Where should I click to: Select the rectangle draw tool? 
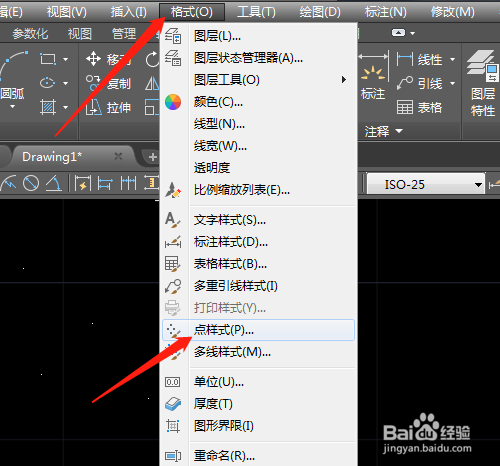(48, 59)
